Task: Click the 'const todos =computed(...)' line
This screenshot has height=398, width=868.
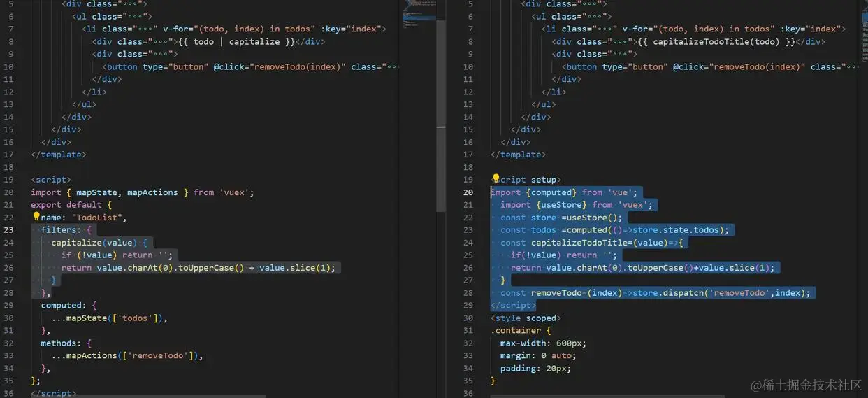Action: point(615,230)
